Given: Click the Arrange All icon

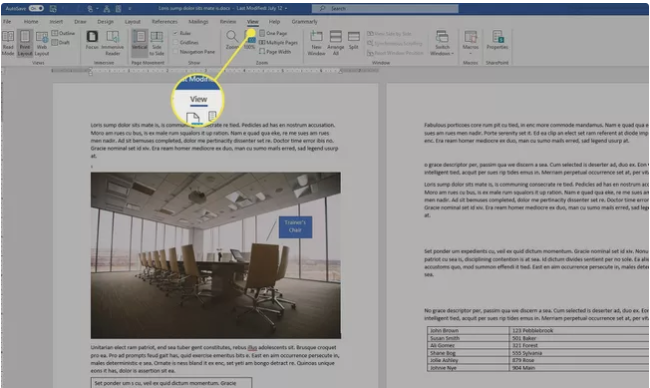Looking at the screenshot, I should point(336,43).
